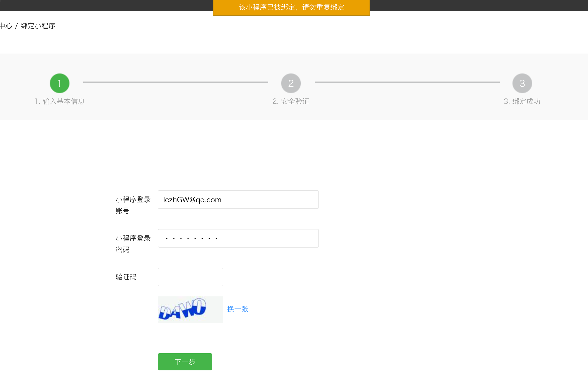The width and height of the screenshot is (588, 387).
Task: Click progress line between steps 2 and 3
Action: tap(407, 82)
